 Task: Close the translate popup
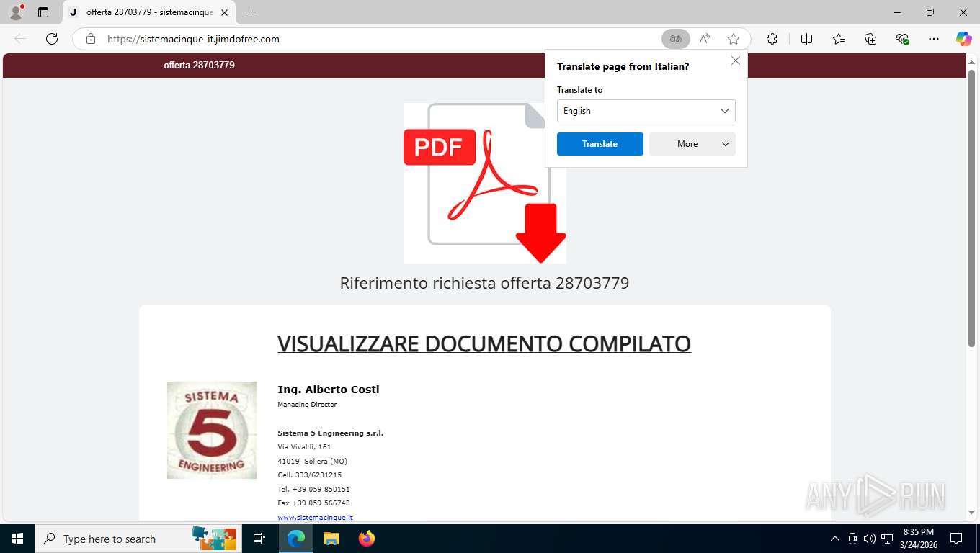[736, 60]
